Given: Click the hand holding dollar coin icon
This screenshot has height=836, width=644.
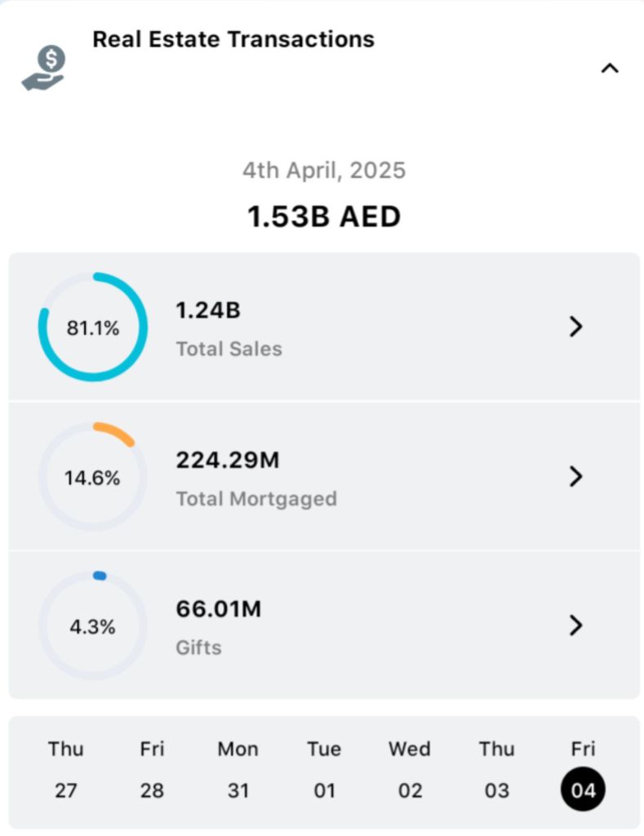Looking at the screenshot, I should pos(43,69).
